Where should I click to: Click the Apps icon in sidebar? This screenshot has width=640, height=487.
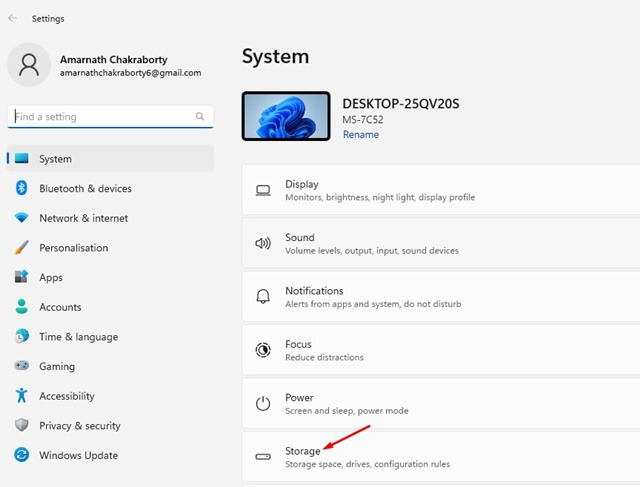(x=21, y=277)
